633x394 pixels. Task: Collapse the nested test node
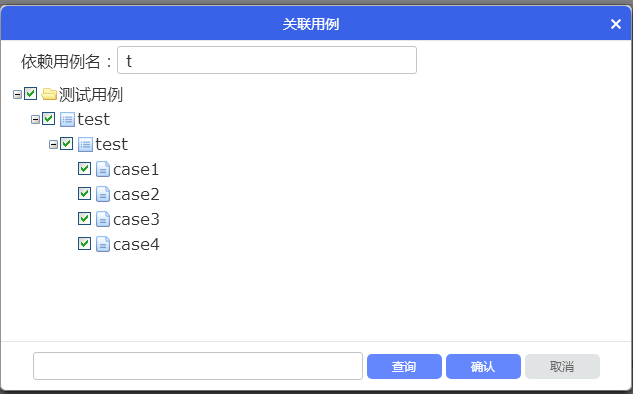(x=53, y=145)
